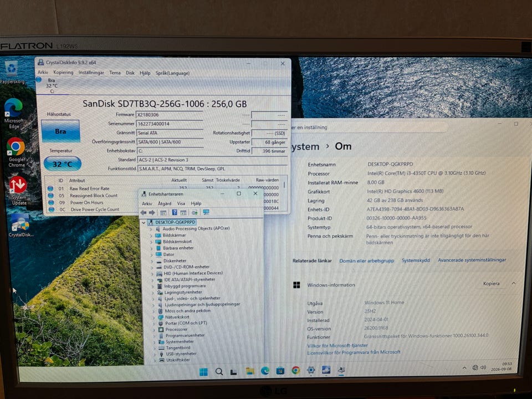Select Tangentbord in device tree
The image size is (532, 399).
(178, 348)
